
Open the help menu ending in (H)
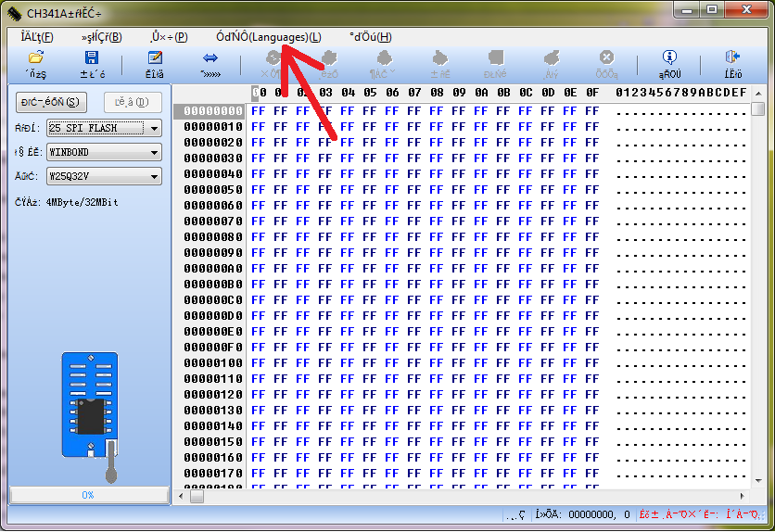(x=370, y=37)
